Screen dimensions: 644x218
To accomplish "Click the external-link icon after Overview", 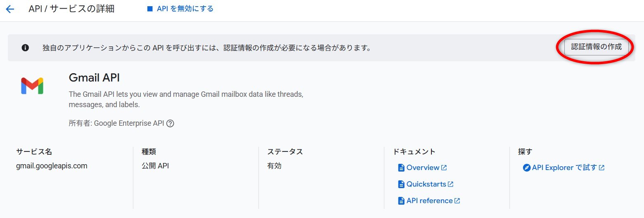I will coord(444,168).
